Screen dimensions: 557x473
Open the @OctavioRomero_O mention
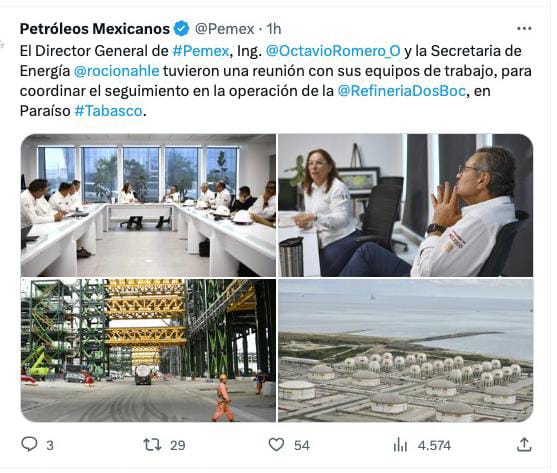tap(333, 51)
